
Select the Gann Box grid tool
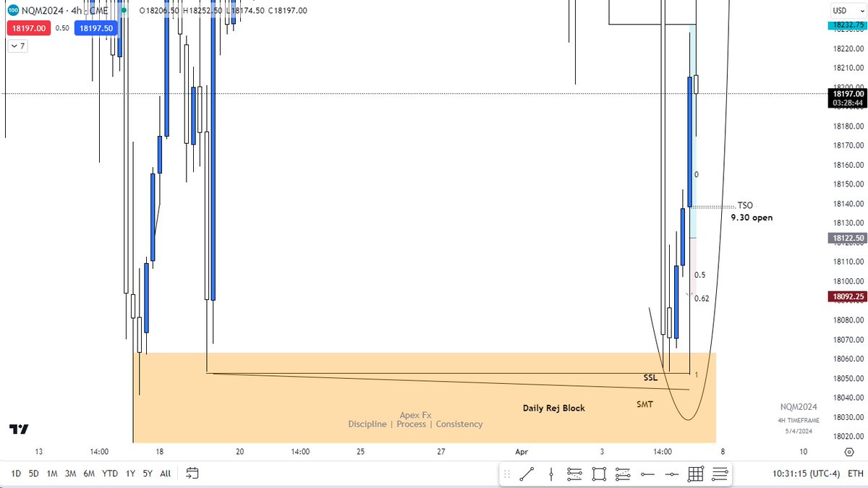point(696,474)
